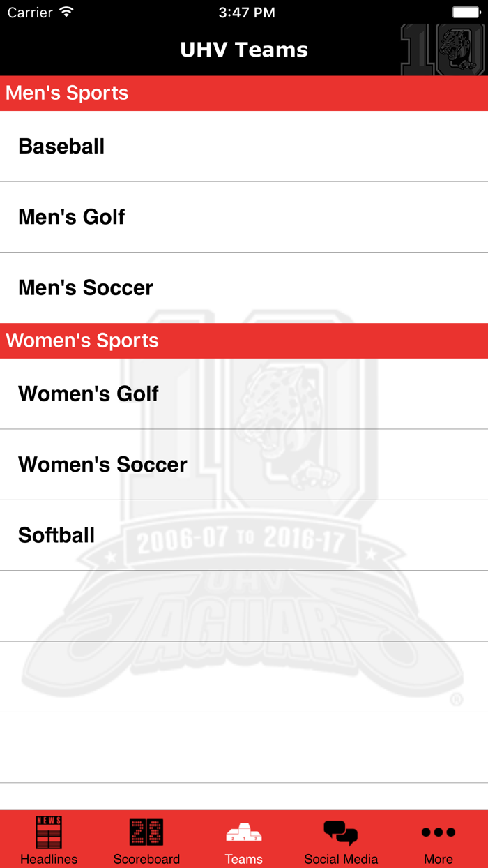This screenshot has width=488, height=868.
Task: Select Women's Golf from the list
Action: click(x=244, y=394)
